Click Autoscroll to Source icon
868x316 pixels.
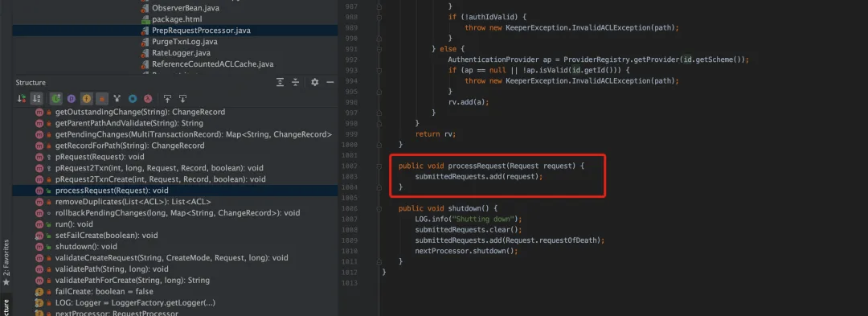tap(167, 99)
